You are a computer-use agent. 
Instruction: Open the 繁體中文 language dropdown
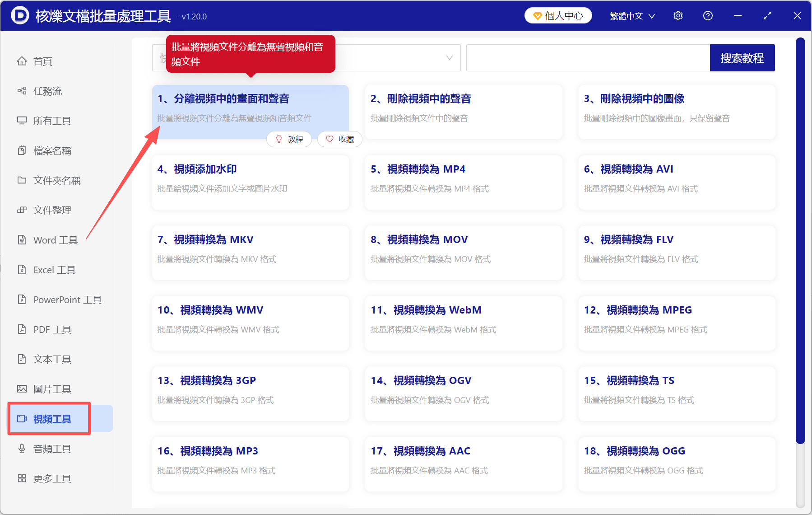coord(631,15)
